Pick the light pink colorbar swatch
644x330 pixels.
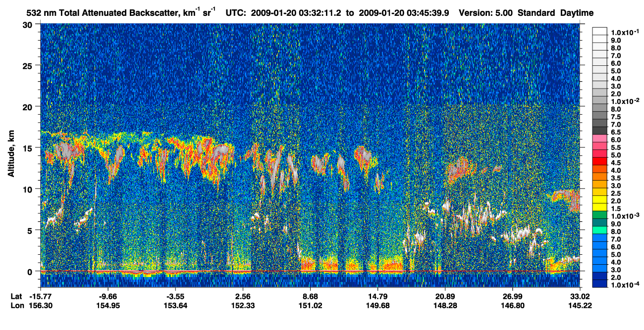click(600, 138)
